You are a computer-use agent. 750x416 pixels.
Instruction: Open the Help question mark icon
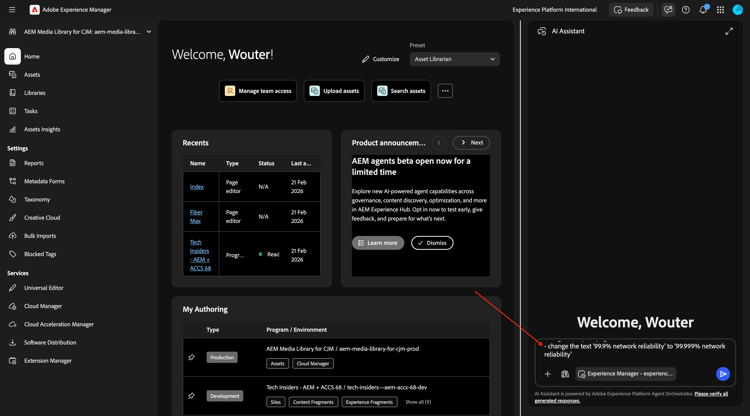click(685, 10)
